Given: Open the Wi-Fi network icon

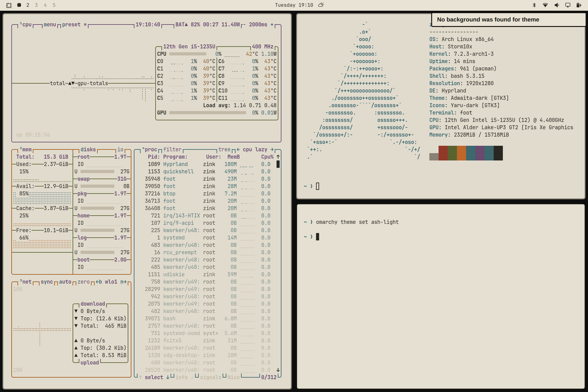Looking at the screenshot, I should point(545,5).
